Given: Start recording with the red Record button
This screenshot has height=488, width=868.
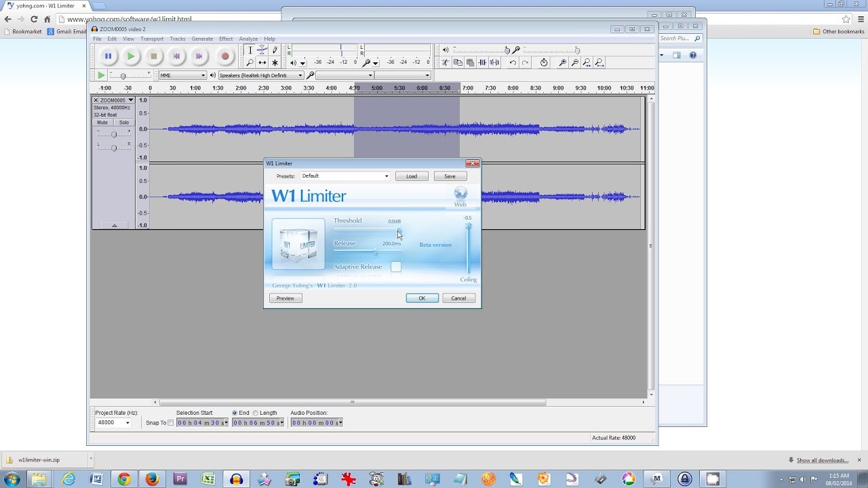Looking at the screenshot, I should (224, 56).
